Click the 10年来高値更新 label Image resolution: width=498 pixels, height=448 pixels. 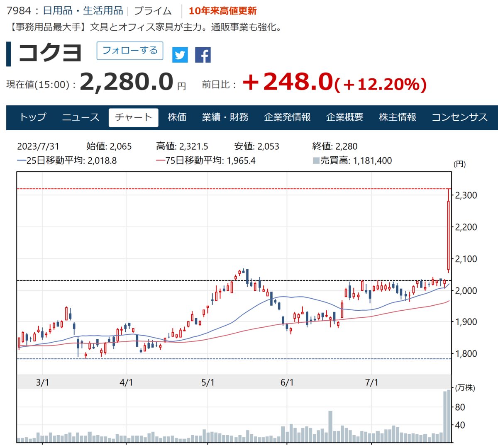coord(223,11)
